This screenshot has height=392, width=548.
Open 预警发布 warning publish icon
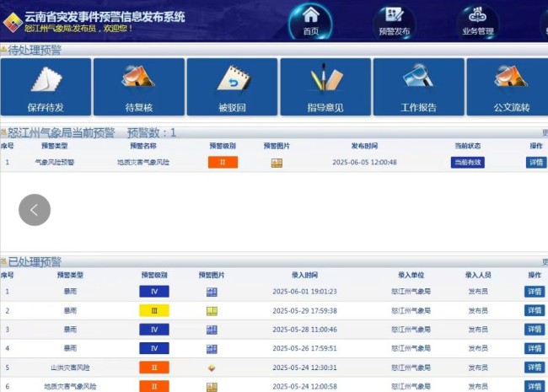tap(395, 20)
